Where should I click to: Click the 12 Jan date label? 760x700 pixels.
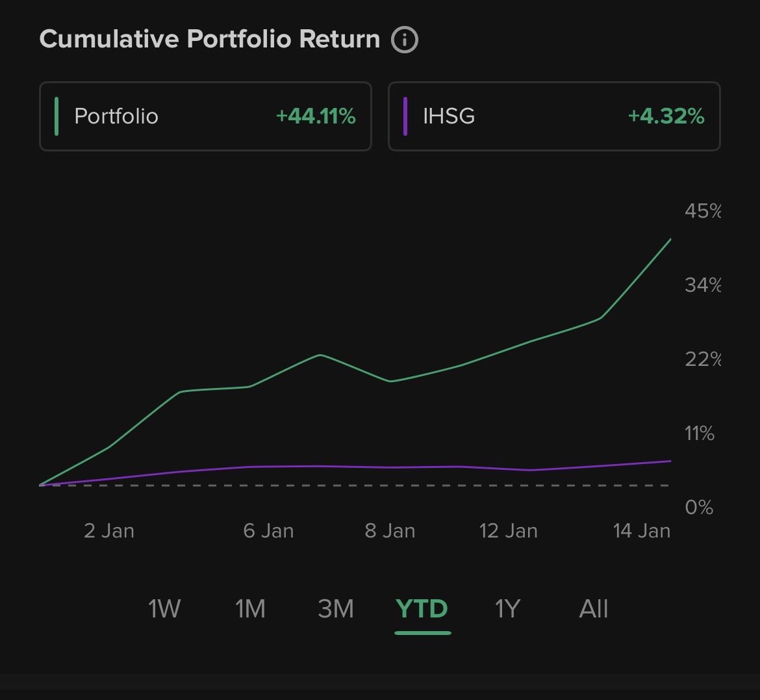[508, 531]
